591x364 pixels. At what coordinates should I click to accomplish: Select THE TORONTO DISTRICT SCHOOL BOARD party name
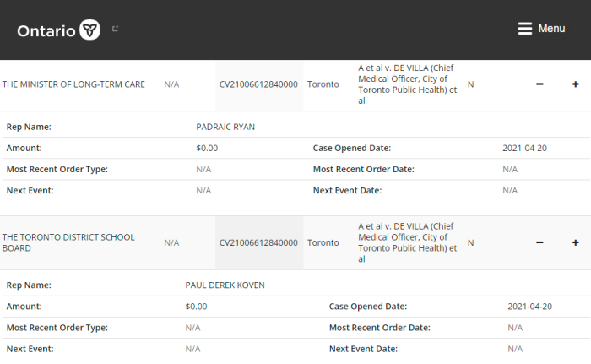tap(68, 242)
